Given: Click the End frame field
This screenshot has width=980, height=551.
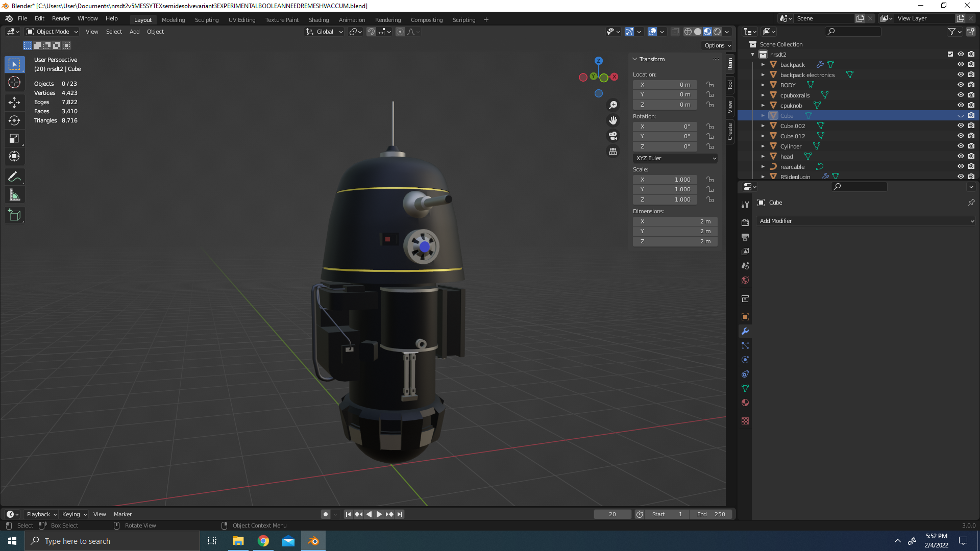Looking at the screenshot, I should (711, 514).
